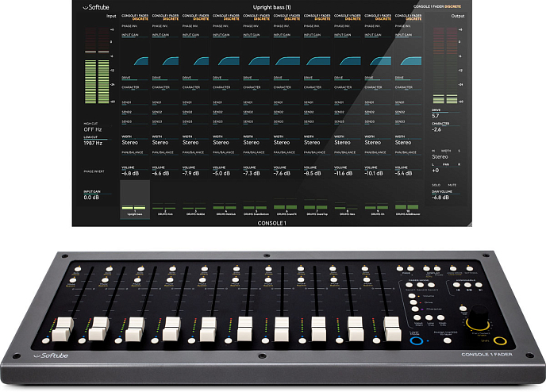Adjust the DAW Volume slider in Output section
Image resolution: width=546 pixels, height=392 pixels.
click(446, 194)
